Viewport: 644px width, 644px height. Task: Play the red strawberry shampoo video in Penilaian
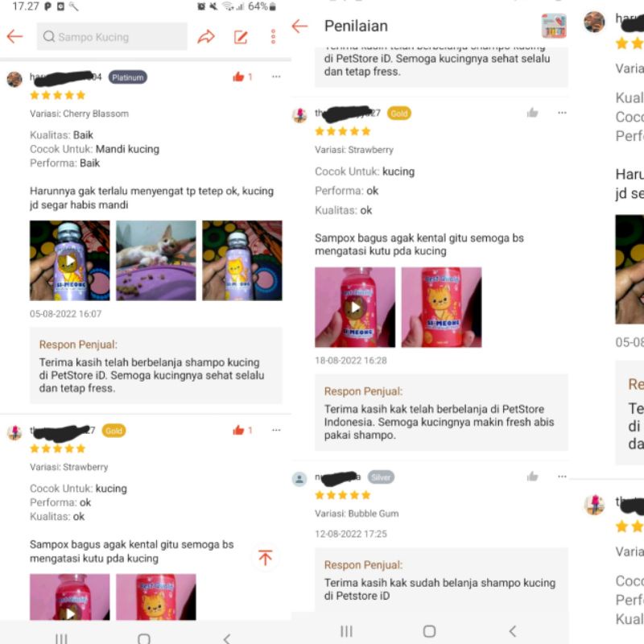point(355,308)
